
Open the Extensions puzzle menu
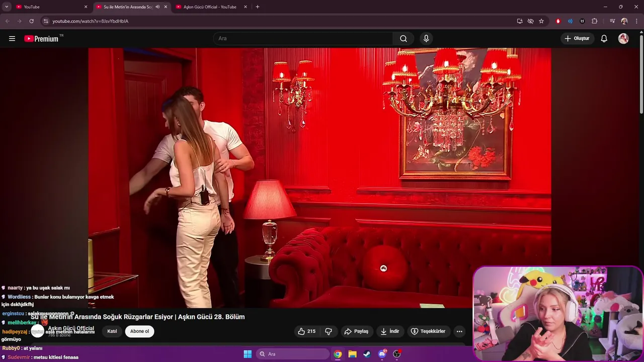(x=594, y=21)
